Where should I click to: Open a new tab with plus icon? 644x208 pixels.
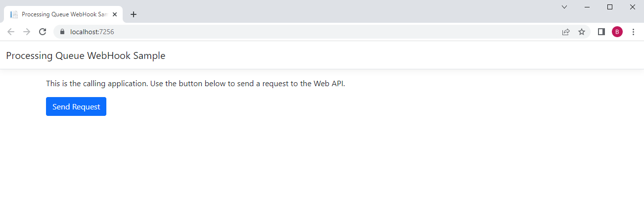(x=134, y=14)
